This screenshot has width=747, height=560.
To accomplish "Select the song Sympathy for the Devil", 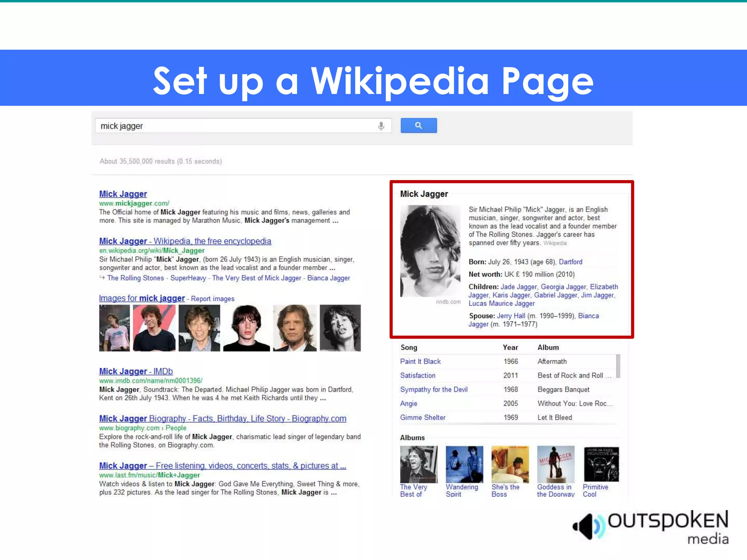I will coord(434,389).
